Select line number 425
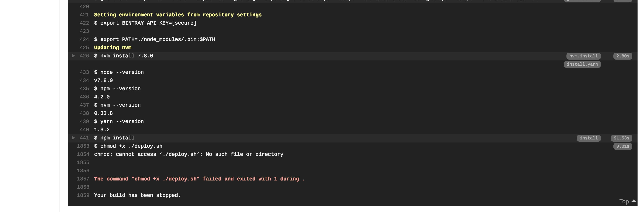This screenshot has height=212, width=644. [84, 48]
